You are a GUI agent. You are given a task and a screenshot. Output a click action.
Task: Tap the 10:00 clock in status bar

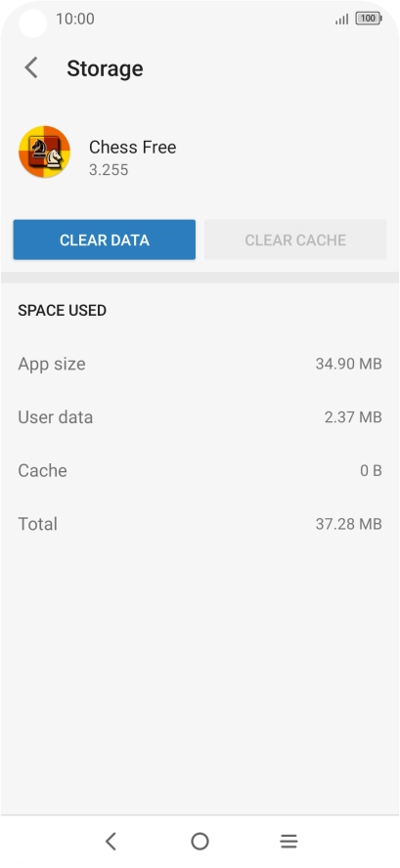[x=74, y=19]
